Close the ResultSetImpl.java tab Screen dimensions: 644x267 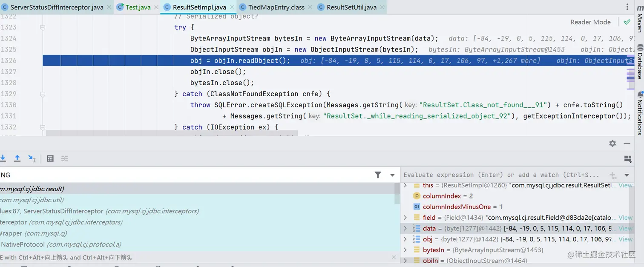coord(231,7)
